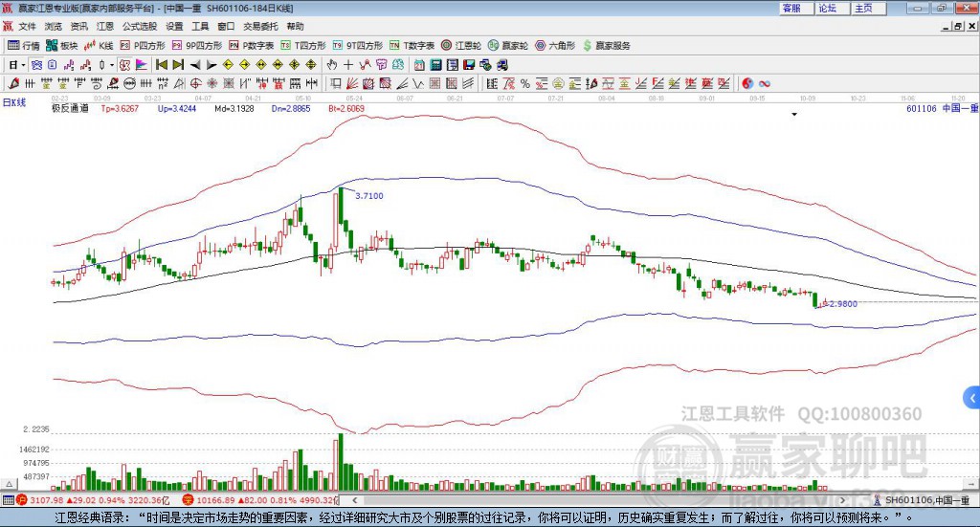Open the 行情 quotes toolbar button

pyautogui.click(x=23, y=46)
